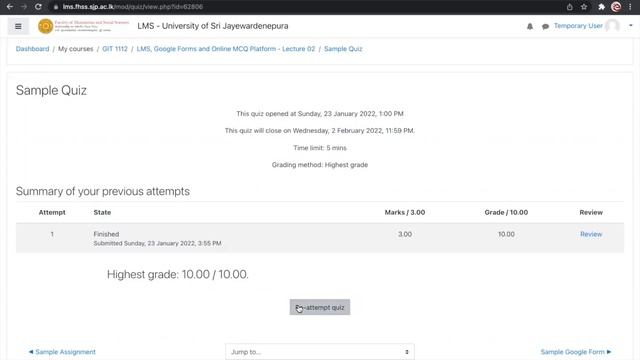
Task: Go back using browser back arrow
Action: (10, 7)
